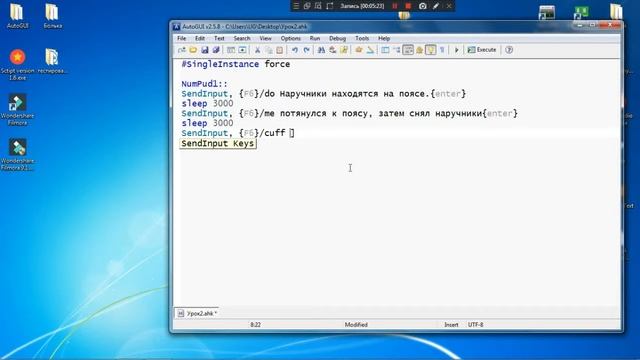Open the View menu
Screen dimensions: 640x360
265,38
